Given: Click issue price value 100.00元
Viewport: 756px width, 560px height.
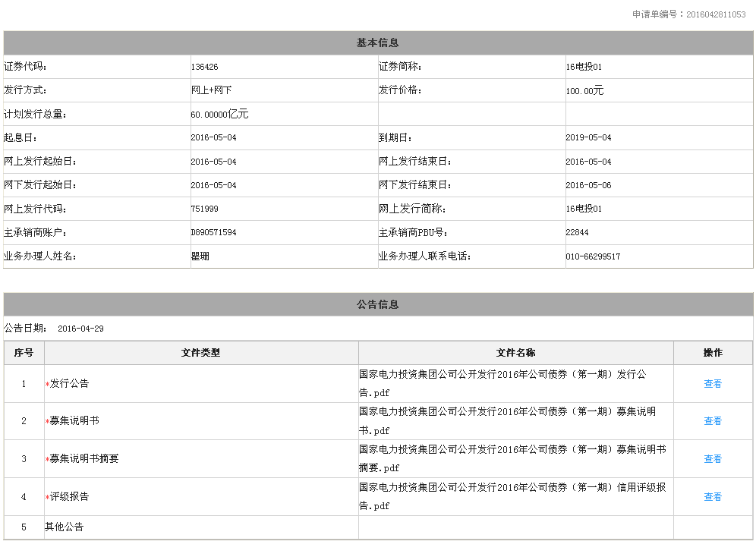Looking at the screenshot, I should pyautogui.click(x=585, y=90).
